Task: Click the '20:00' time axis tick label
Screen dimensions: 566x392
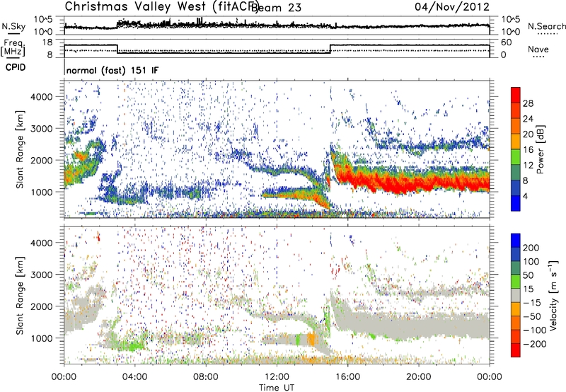Action: (418, 377)
